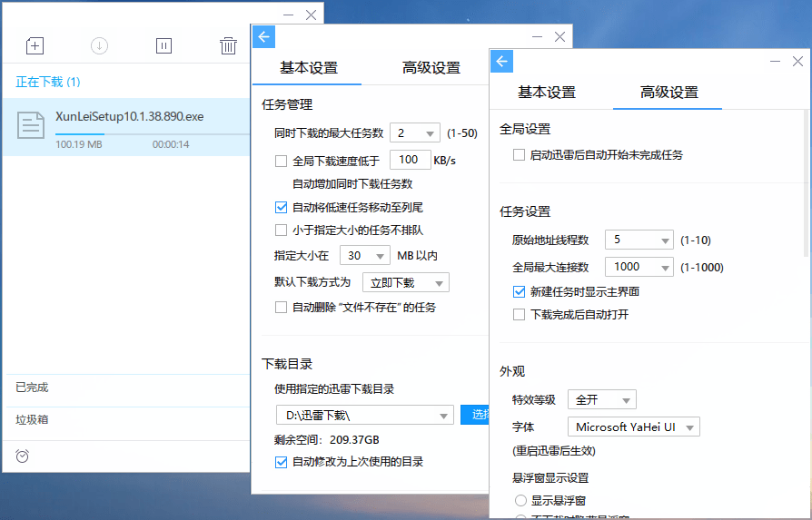
Task: Enable 启动迅雷后自动开始未完成任务
Action: [x=519, y=154]
